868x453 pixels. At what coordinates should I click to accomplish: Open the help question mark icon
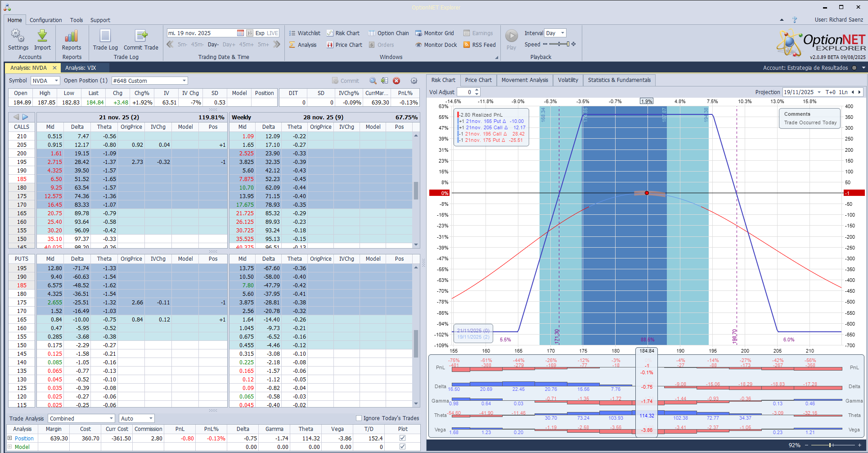(795, 20)
